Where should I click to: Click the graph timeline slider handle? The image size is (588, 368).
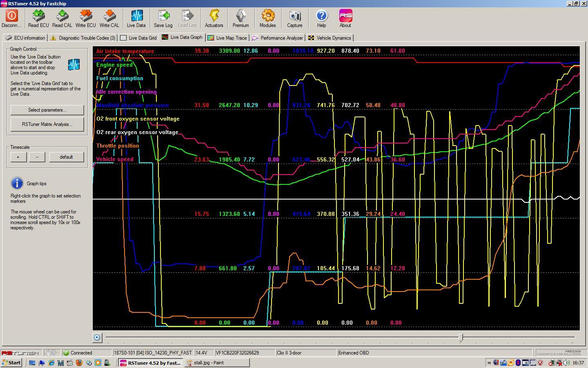(461, 337)
